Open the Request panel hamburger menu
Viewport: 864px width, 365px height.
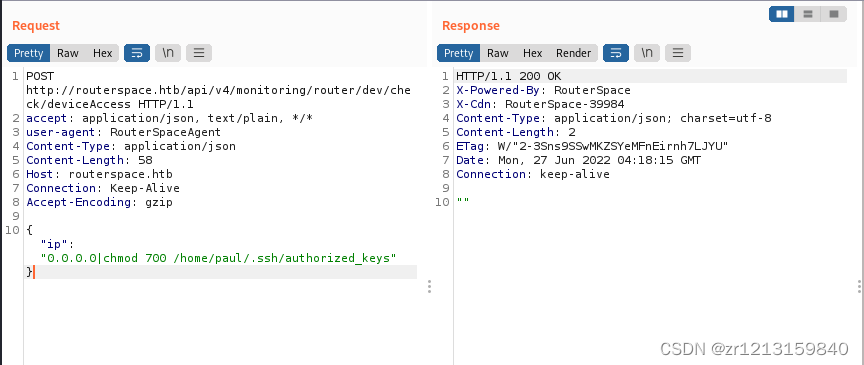tap(199, 53)
